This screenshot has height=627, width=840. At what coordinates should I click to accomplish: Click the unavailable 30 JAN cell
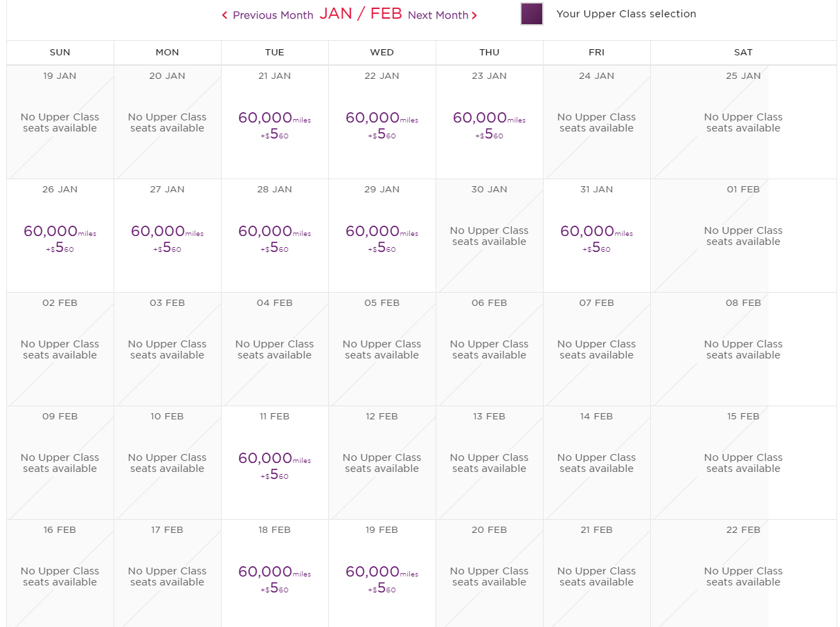[x=489, y=236]
